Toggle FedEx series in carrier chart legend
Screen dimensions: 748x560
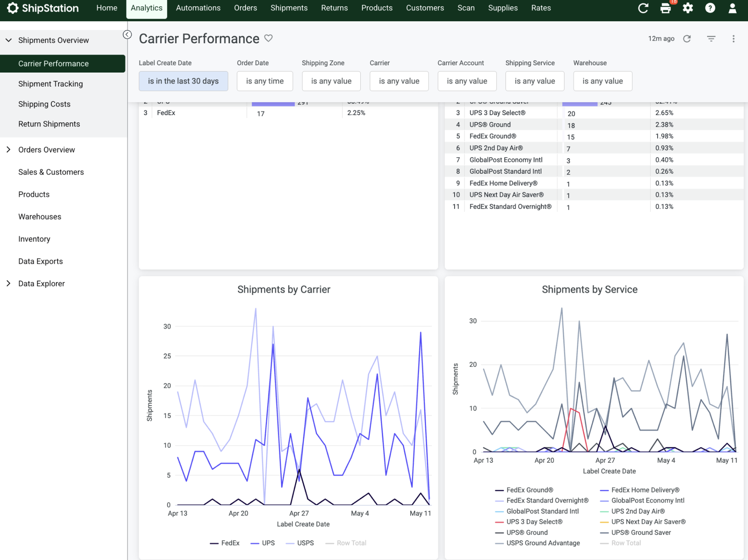point(225,543)
